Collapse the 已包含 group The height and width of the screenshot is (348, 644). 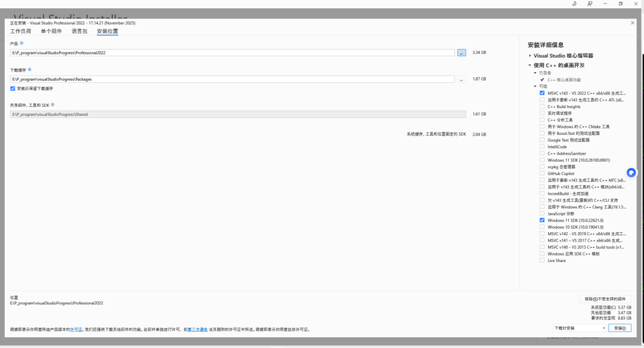coord(535,73)
